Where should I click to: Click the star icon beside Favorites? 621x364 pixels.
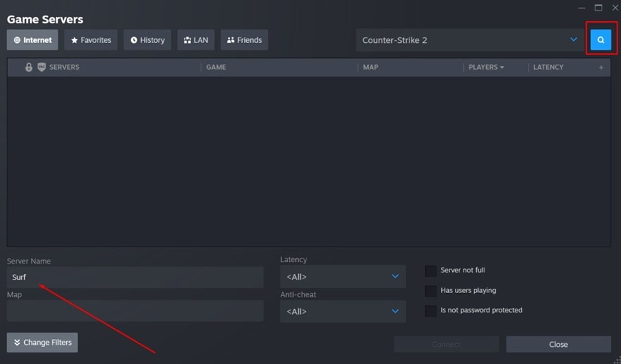point(74,40)
